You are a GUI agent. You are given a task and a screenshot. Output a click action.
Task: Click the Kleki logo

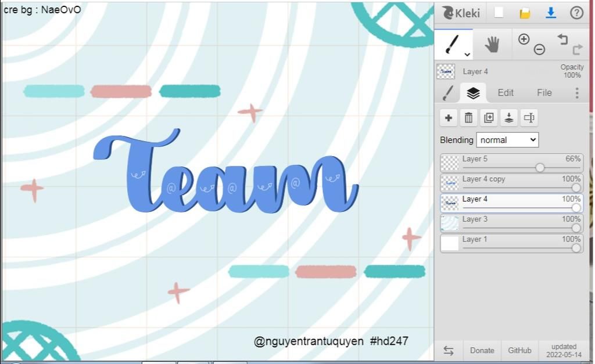click(461, 13)
